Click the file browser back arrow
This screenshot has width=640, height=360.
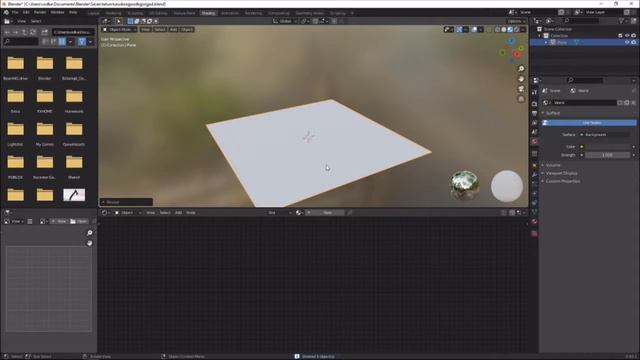7,32
